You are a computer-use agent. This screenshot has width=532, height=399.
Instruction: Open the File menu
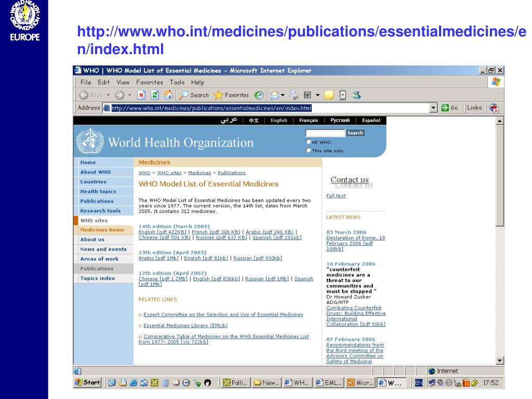[86, 83]
